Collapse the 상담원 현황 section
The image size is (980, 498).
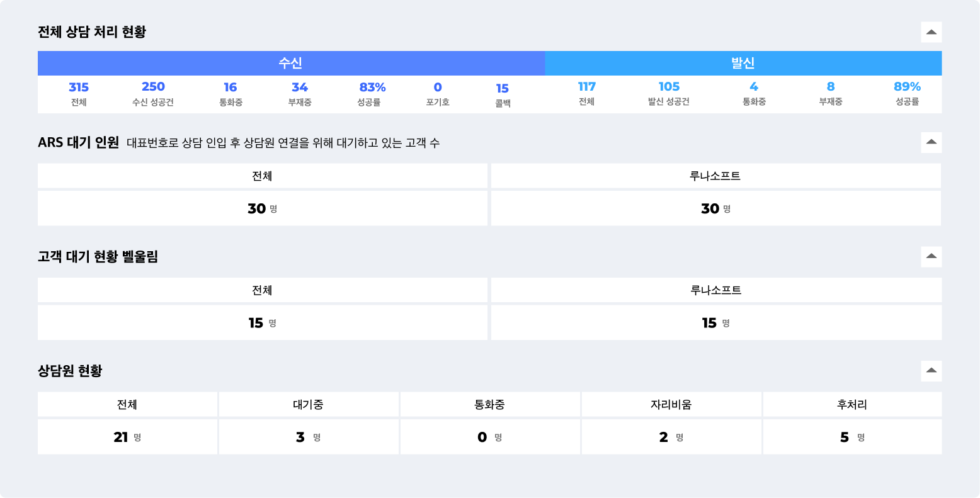(x=931, y=371)
